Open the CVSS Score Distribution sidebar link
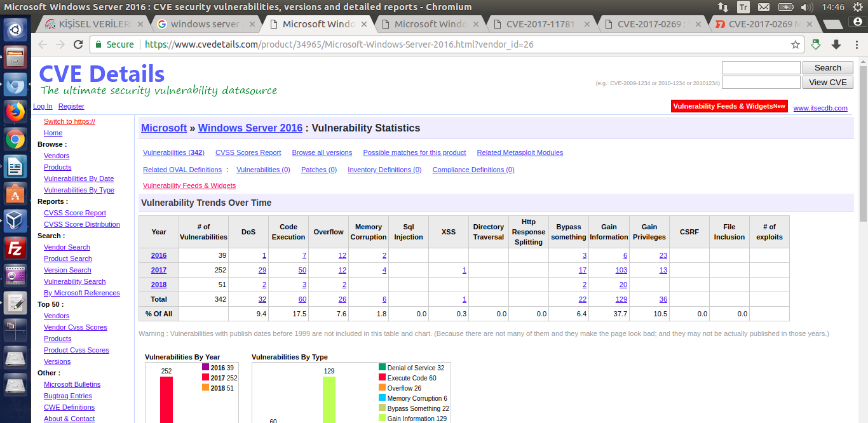This screenshot has width=868, height=423. 82,224
